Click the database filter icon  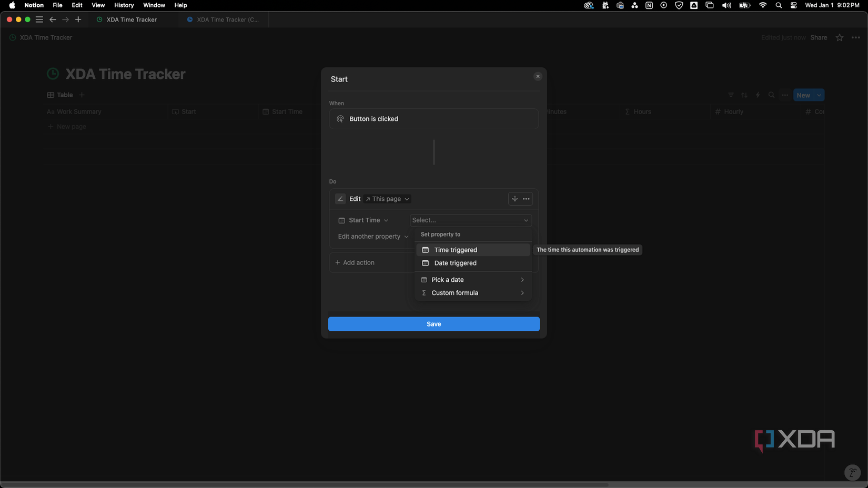(x=731, y=95)
